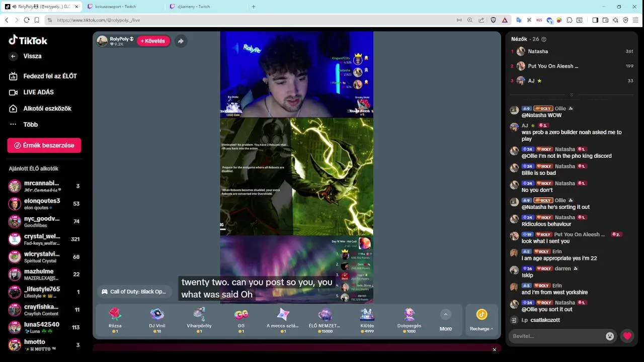Open the extensions puzzle icon

pyautogui.click(x=570, y=20)
